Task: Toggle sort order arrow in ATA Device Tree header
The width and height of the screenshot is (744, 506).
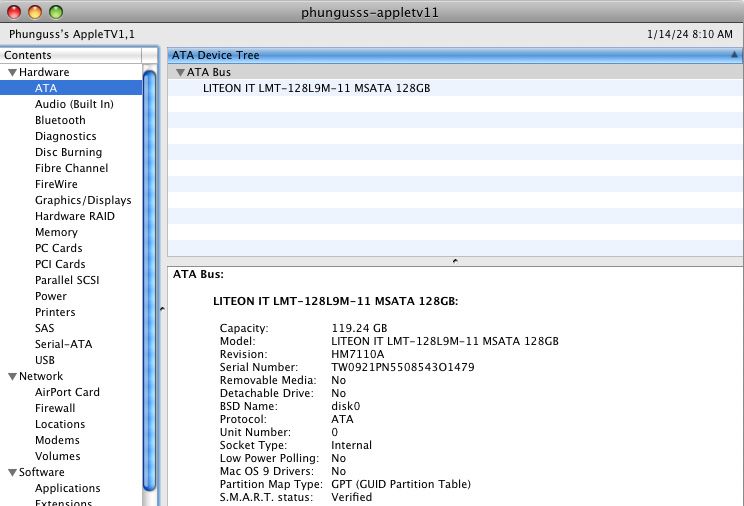Action: pyautogui.click(x=734, y=55)
